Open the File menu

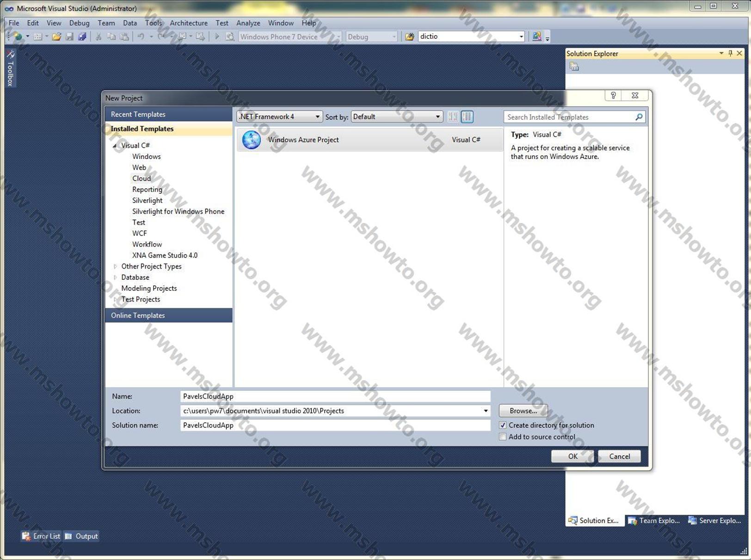click(x=14, y=23)
